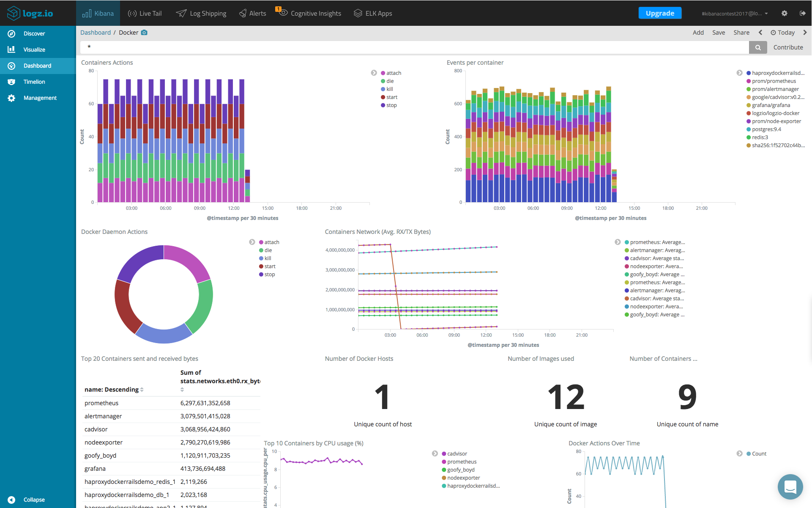This screenshot has height=508, width=812.
Task: Open the account dropdown
Action: [735, 14]
